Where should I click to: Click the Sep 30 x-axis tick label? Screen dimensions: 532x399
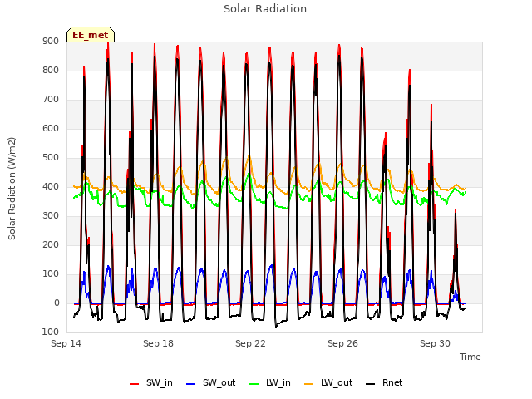[x=435, y=343]
